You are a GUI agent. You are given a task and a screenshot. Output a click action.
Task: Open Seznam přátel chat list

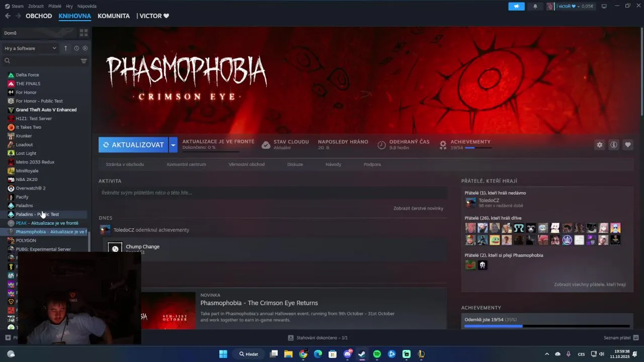click(x=621, y=338)
